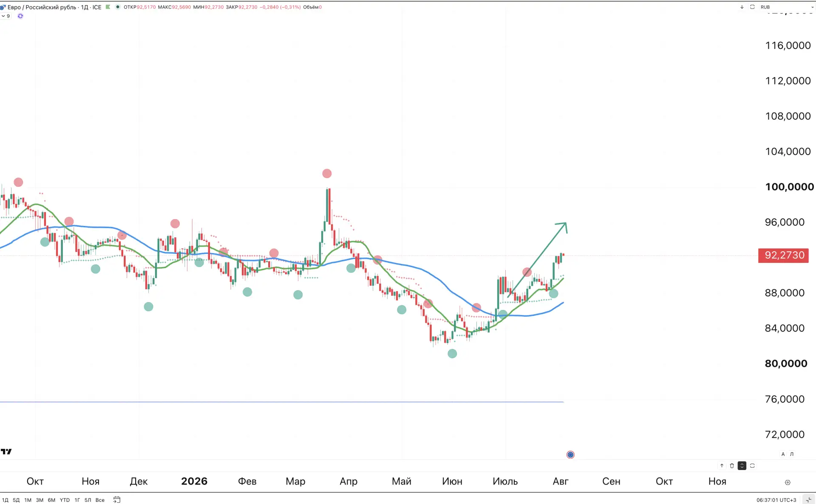
Task: Click the frame icon next to the dark chevron button
Action: 752,466
